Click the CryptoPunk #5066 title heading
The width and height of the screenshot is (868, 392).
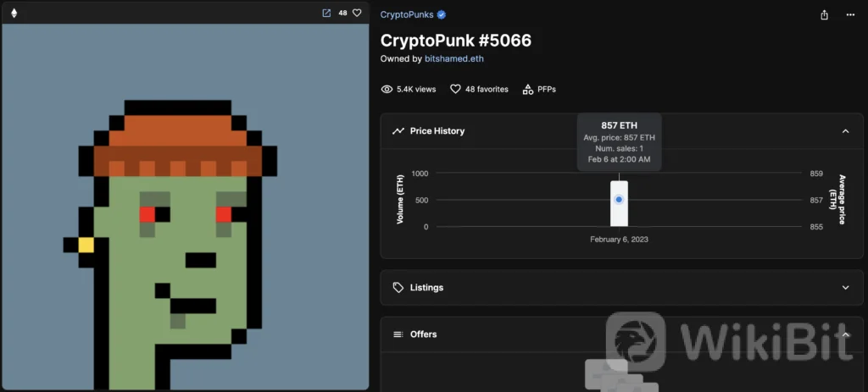point(456,40)
